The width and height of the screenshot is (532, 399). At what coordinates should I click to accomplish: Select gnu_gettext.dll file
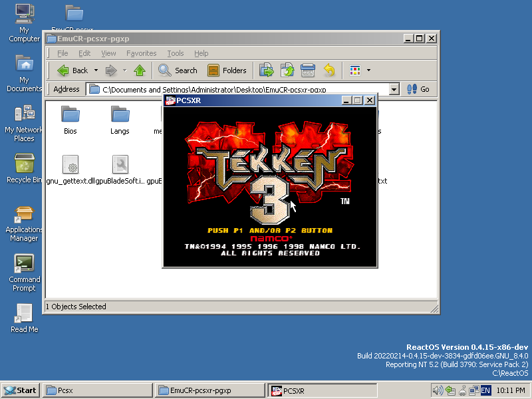click(x=70, y=170)
